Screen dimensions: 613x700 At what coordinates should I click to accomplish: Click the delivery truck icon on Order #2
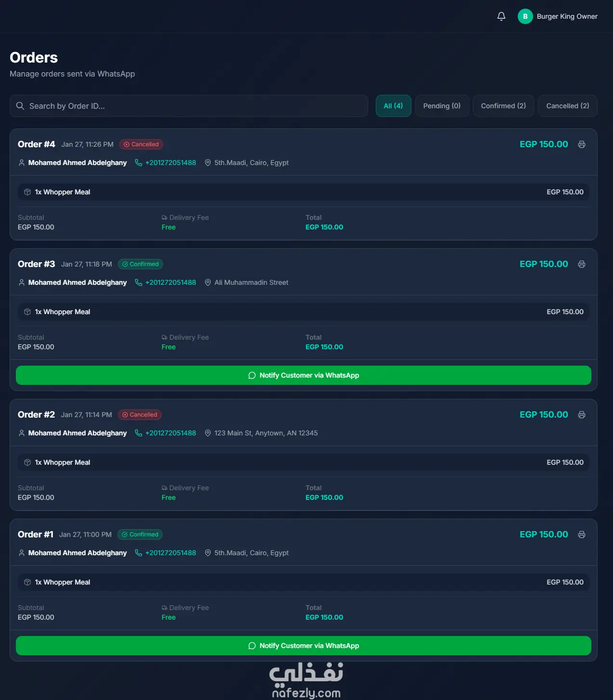click(x=165, y=488)
